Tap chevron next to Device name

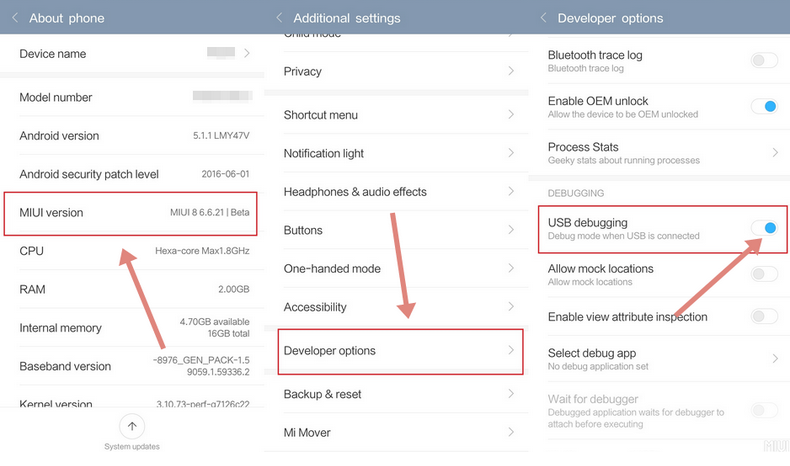coord(247,53)
